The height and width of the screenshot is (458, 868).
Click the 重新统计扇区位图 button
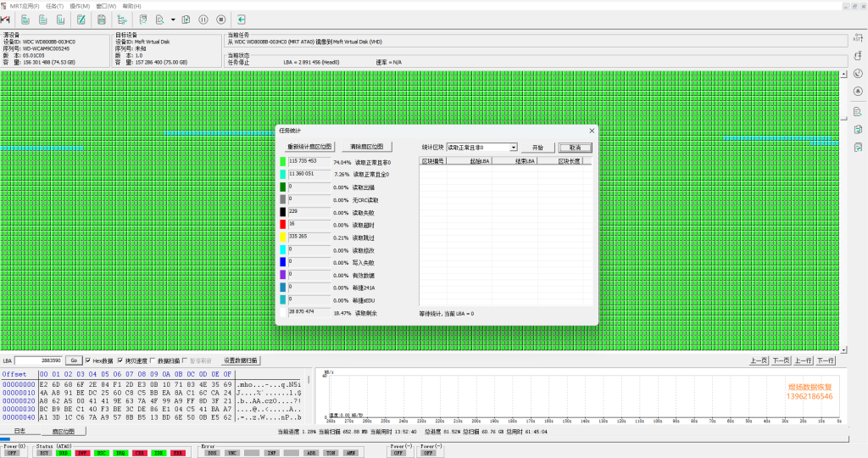click(x=309, y=147)
